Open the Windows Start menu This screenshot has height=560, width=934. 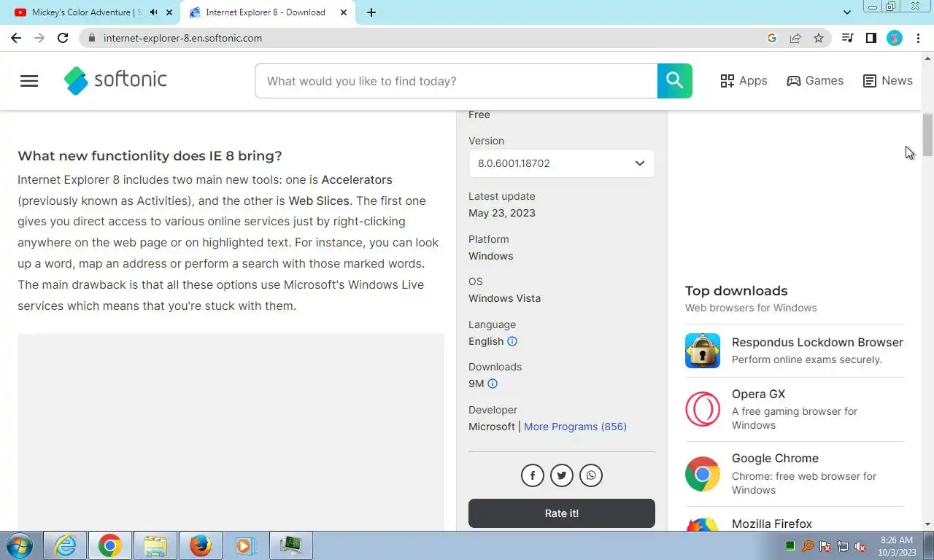19,545
